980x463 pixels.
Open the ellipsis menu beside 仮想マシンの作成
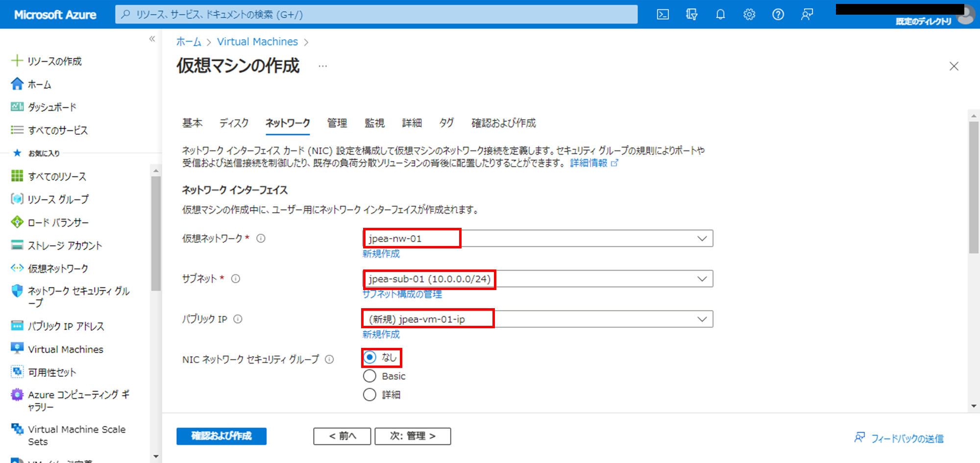tap(322, 66)
